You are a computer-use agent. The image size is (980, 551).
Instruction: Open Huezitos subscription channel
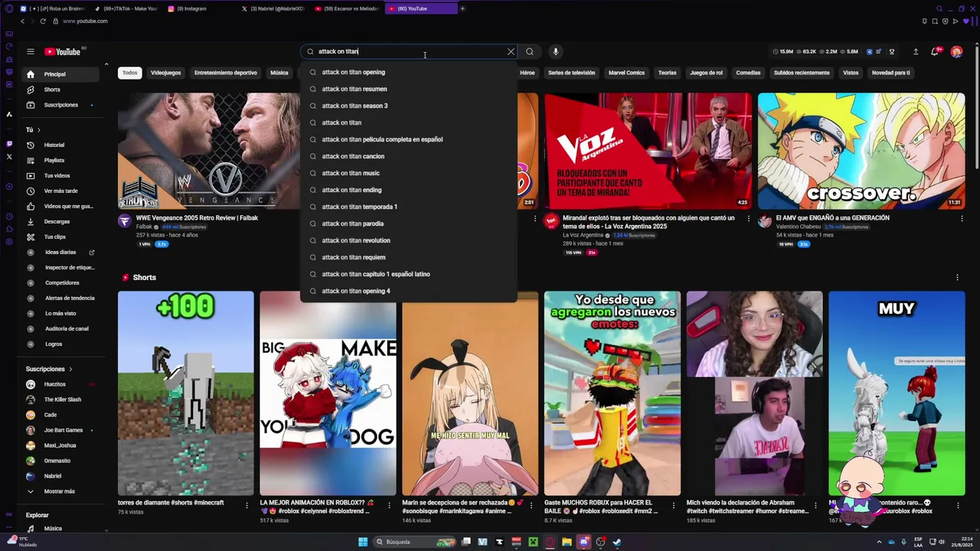pos(61,384)
